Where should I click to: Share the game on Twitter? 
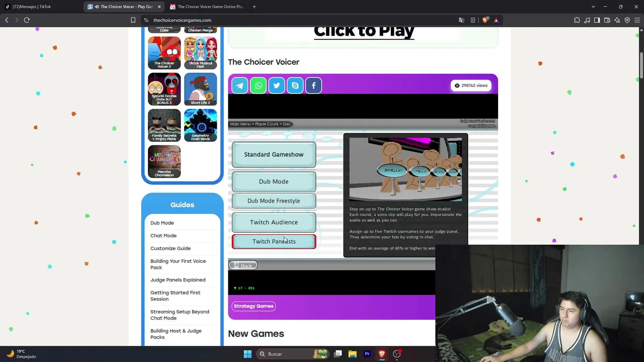(x=277, y=85)
